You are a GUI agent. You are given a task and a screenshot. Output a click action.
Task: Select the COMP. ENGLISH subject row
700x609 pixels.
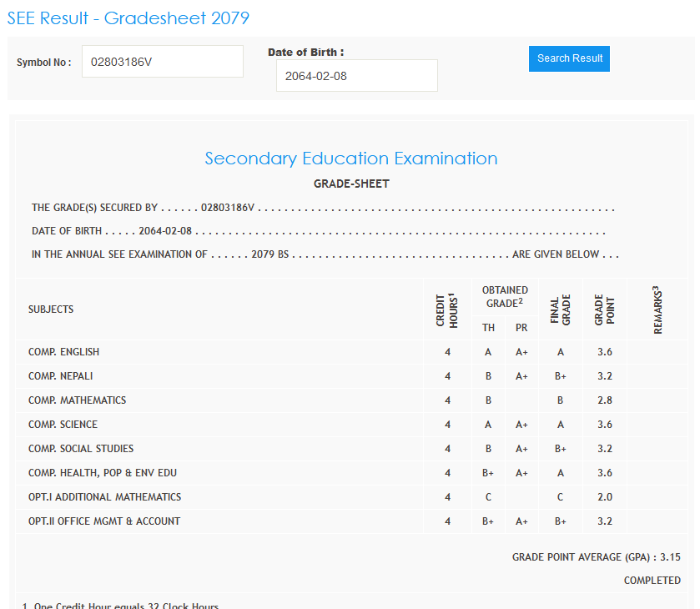click(x=63, y=352)
